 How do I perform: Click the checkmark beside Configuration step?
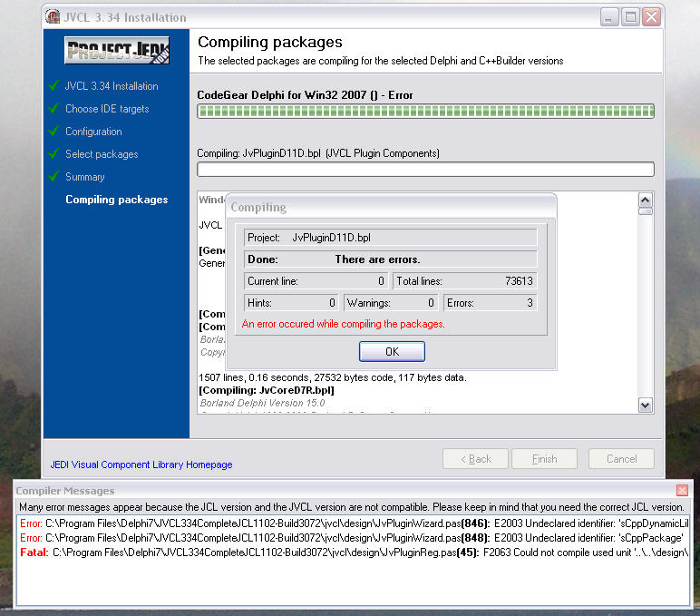tap(53, 132)
